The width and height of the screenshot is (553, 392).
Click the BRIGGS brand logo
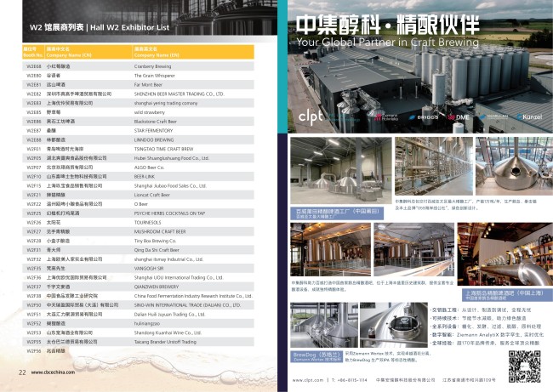[x=424, y=117]
